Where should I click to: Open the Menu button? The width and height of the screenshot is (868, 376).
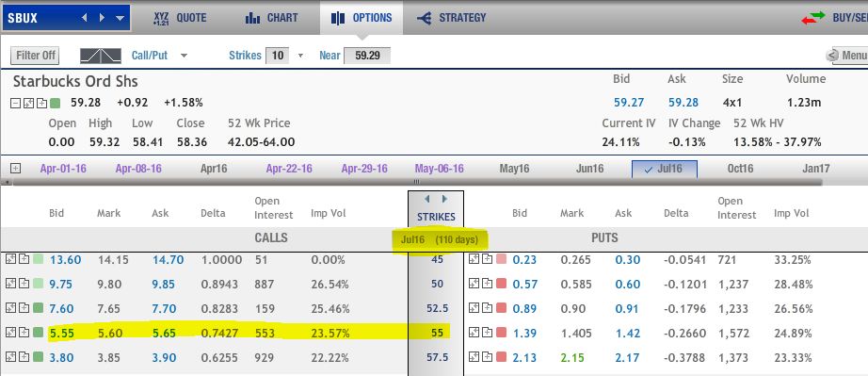846,56
